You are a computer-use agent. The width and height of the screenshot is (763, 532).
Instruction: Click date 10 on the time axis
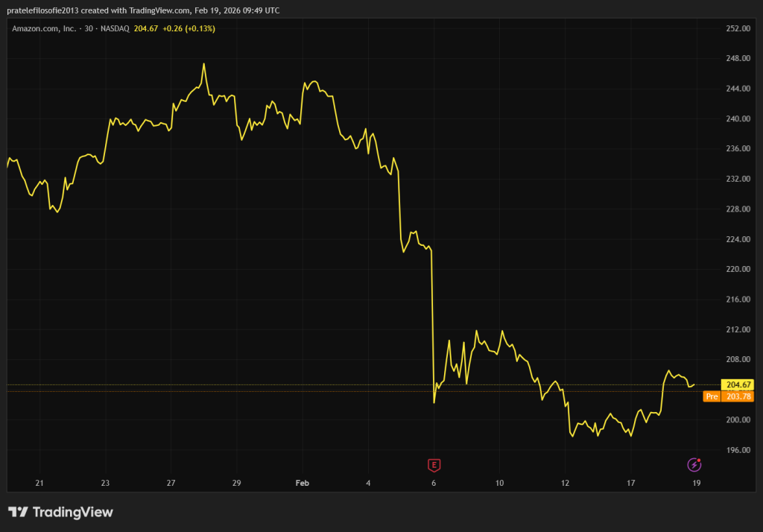499,483
